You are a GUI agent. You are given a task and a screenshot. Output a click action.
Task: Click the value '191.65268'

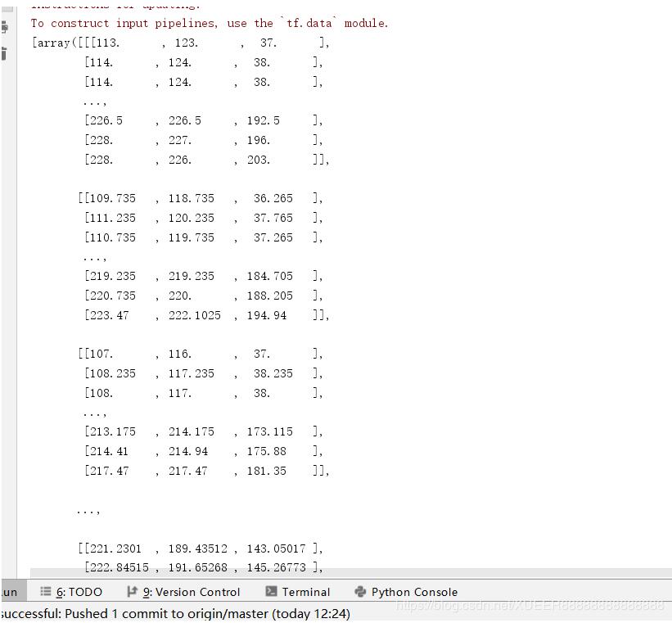[198, 567]
